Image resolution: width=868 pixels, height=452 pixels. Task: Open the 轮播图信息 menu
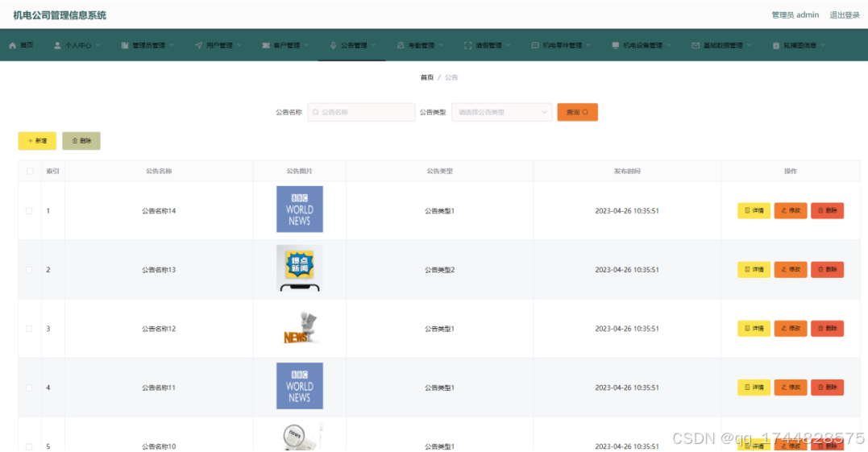(799, 45)
